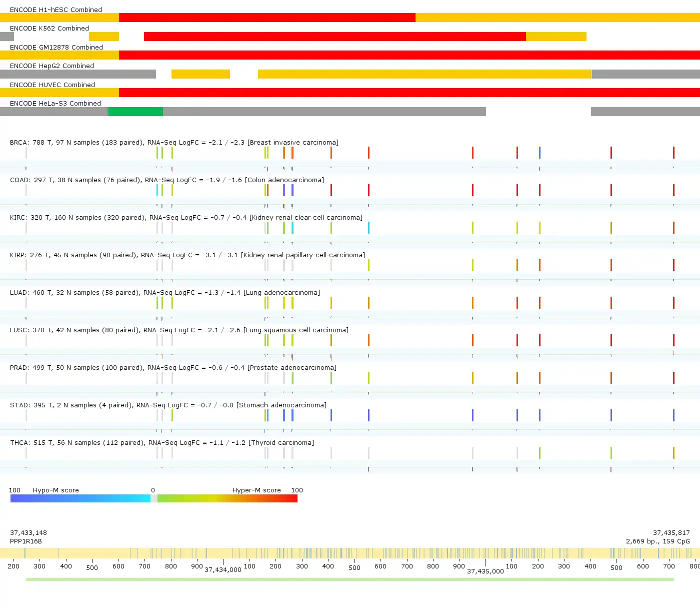Click the LUSC Lung squamous cell carcinoma label
The width and height of the screenshot is (700, 608).
179,330
